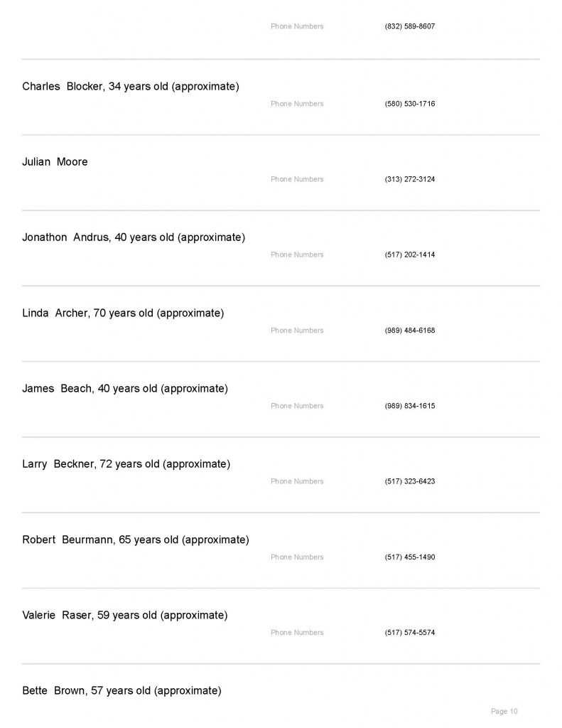This screenshot has width=562, height=728.
Task: Select the Linda Archer record heading
Action: pos(123,313)
